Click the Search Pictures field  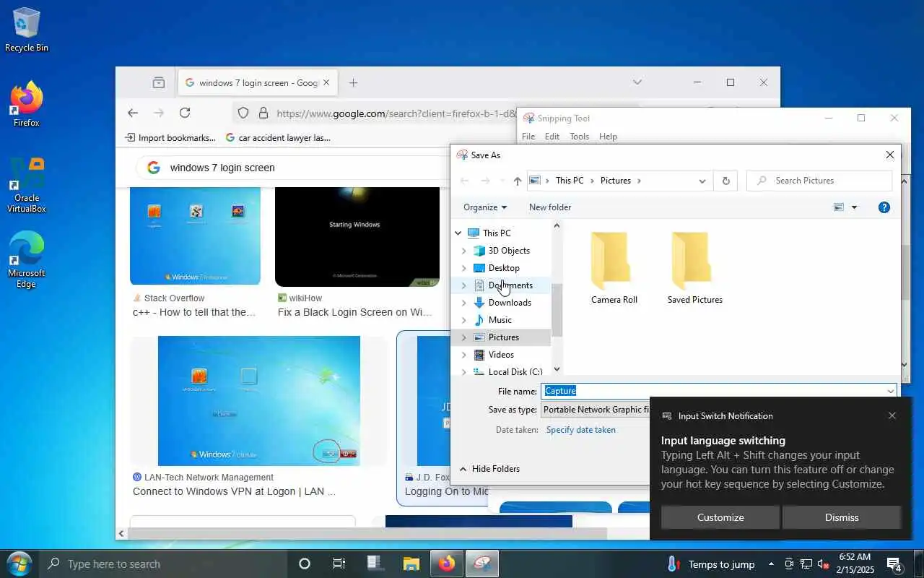pos(819,181)
